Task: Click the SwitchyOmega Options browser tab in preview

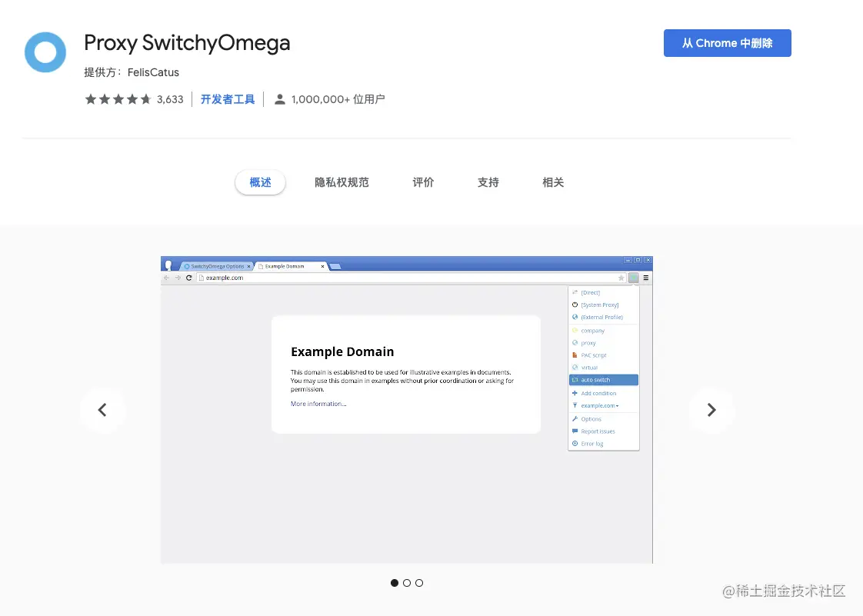Action: pyautogui.click(x=217, y=266)
